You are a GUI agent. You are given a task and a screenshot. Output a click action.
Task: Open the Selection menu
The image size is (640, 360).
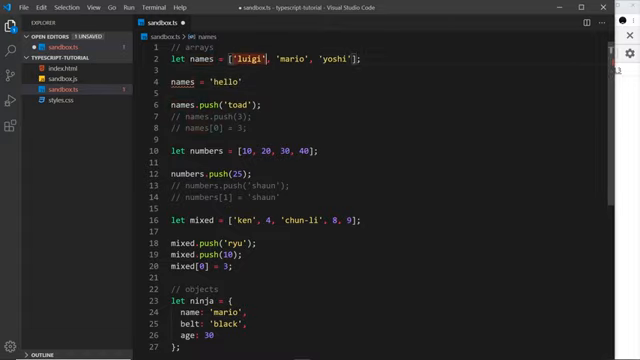[x=67, y=7]
